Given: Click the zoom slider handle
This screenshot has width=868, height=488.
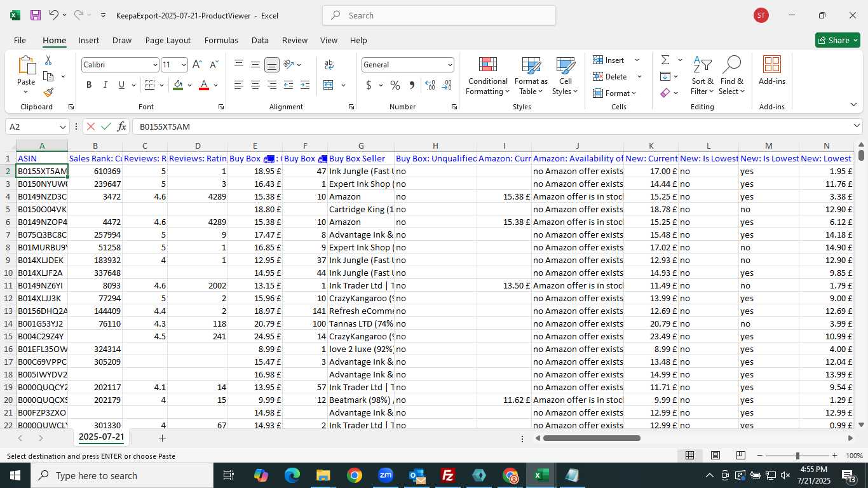Looking at the screenshot, I should click(x=797, y=456).
